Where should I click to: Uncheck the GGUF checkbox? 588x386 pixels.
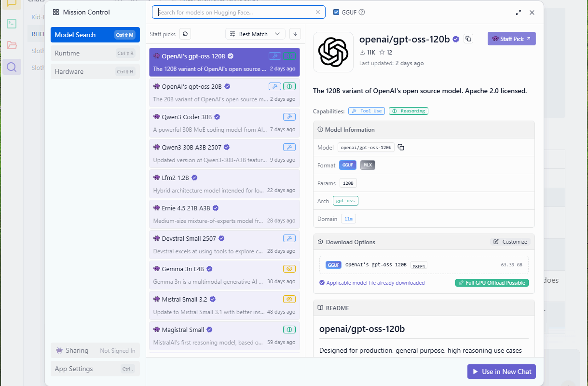(336, 13)
